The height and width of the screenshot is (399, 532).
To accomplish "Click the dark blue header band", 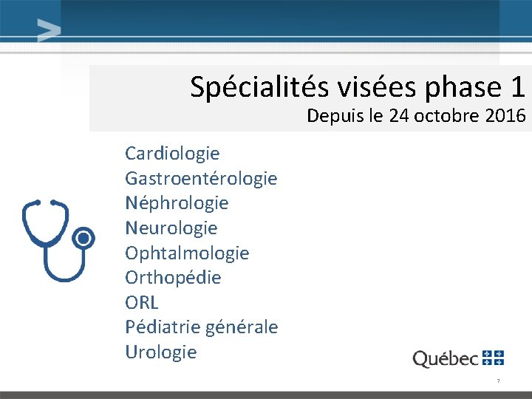I will tap(296, 18).
